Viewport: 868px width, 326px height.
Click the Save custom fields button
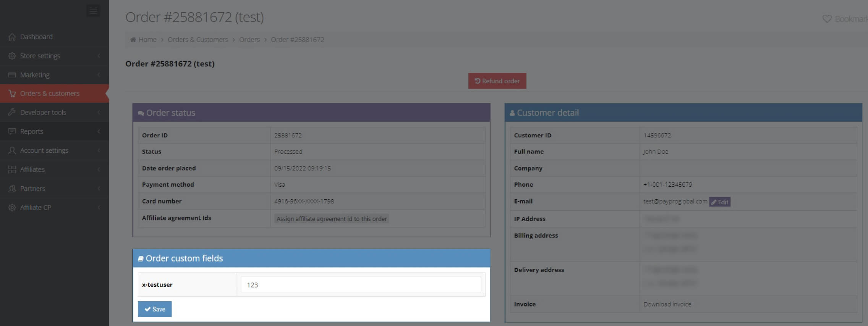[155, 309]
